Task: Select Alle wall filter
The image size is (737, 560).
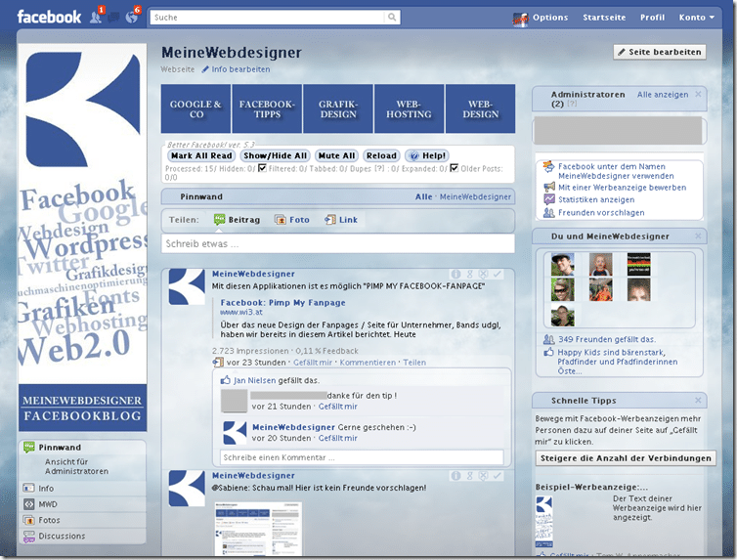Action: pos(423,196)
